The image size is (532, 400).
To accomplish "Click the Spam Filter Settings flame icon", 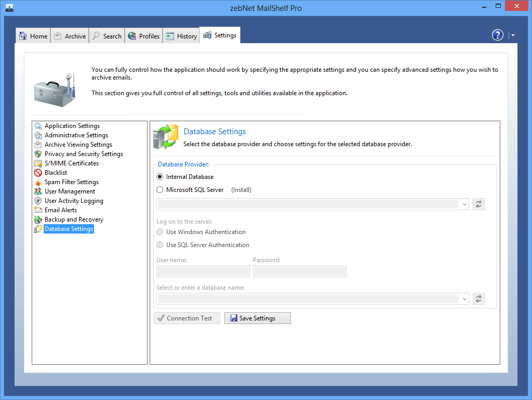I will 38,182.
